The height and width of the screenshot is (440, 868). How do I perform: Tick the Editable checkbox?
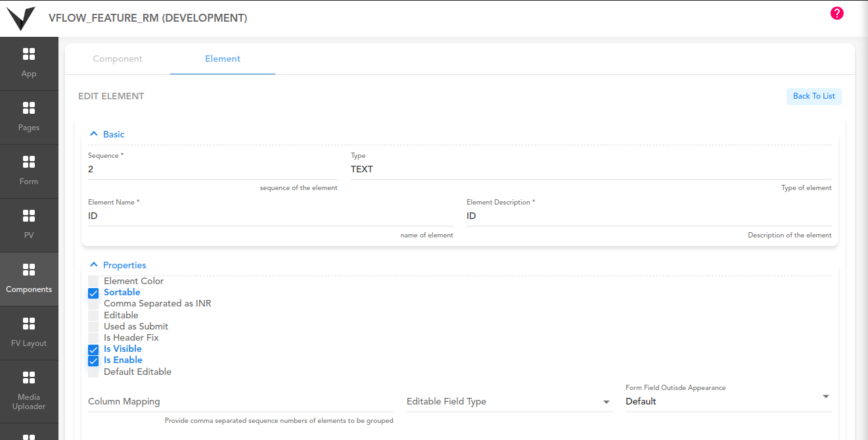tap(93, 315)
